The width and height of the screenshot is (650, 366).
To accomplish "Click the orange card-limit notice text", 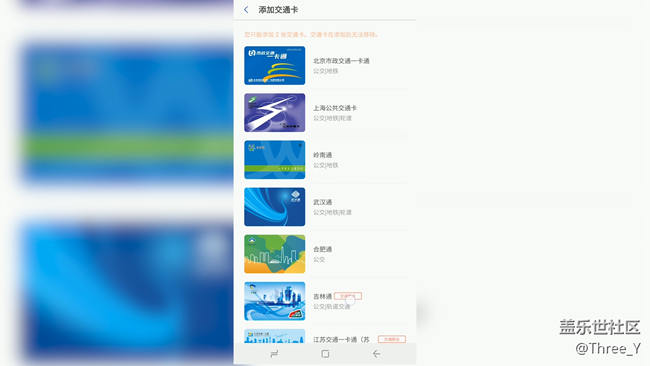I will pyautogui.click(x=311, y=34).
